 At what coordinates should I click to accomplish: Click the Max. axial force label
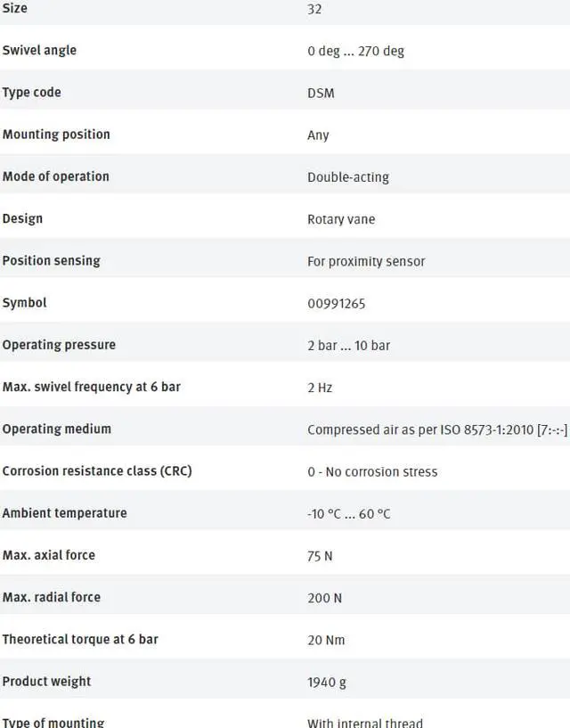point(48,555)
